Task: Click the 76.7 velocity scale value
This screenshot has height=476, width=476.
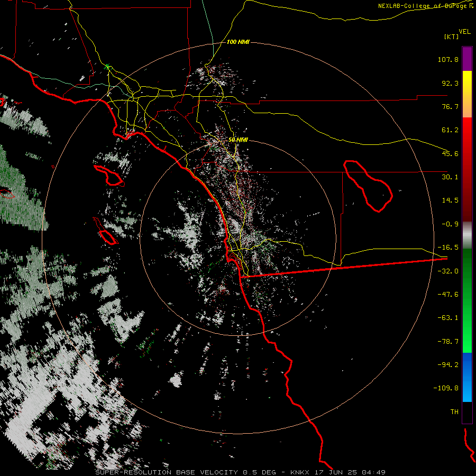Action: click(450, 106)
